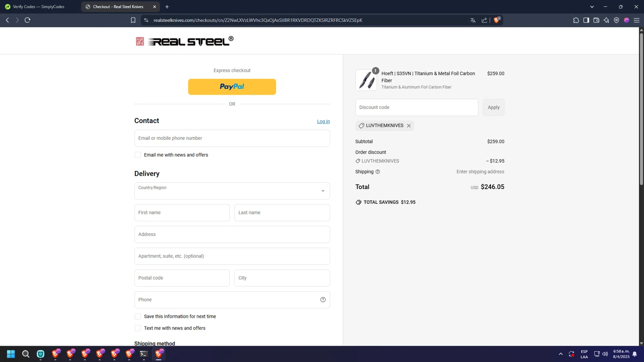The width and height of the screenshot is (644, 362).
Task: Click the TOTAL SAVINGS $12.95 text
Action: coord(389,202)
